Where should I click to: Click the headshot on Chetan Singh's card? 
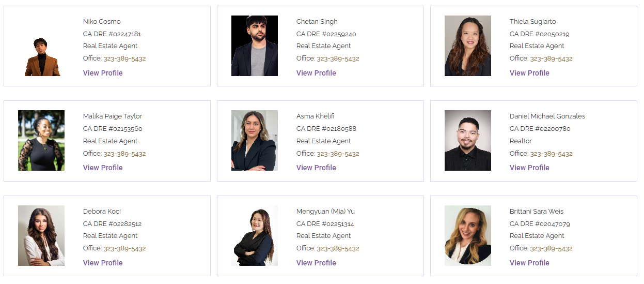pyautogui.click(x=255, y=46)
